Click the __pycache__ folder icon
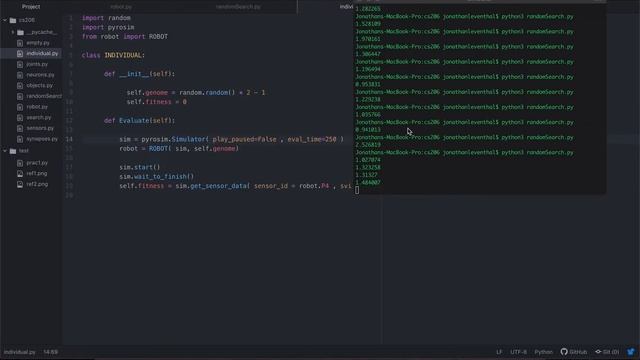Image resolution: width=640 pixels, height=360 pixels. pos(20,32)
